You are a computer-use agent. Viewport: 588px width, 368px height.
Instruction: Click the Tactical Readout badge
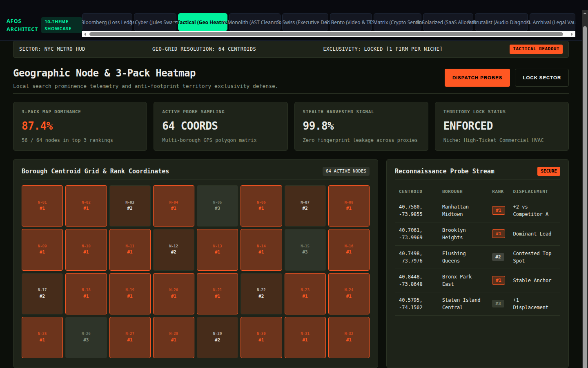pos(536,49)
